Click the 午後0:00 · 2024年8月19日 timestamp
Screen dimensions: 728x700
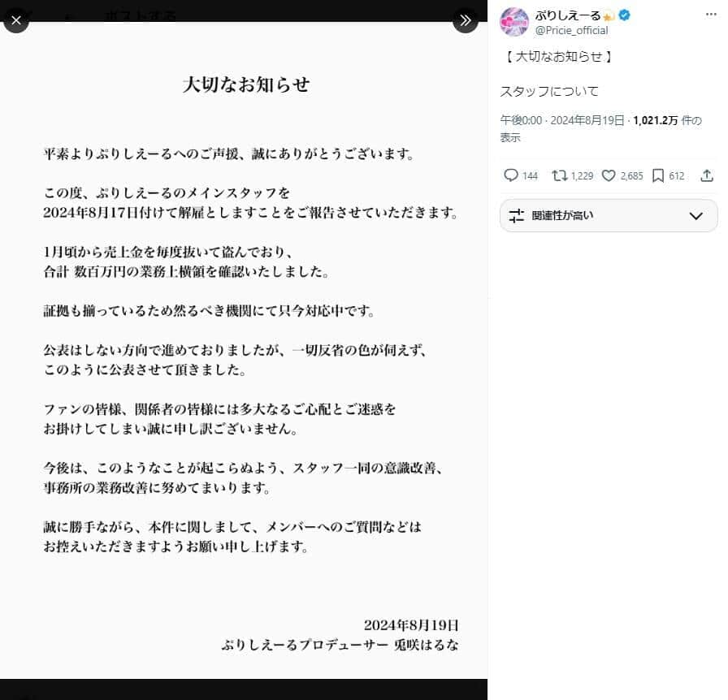pos(562,121)
